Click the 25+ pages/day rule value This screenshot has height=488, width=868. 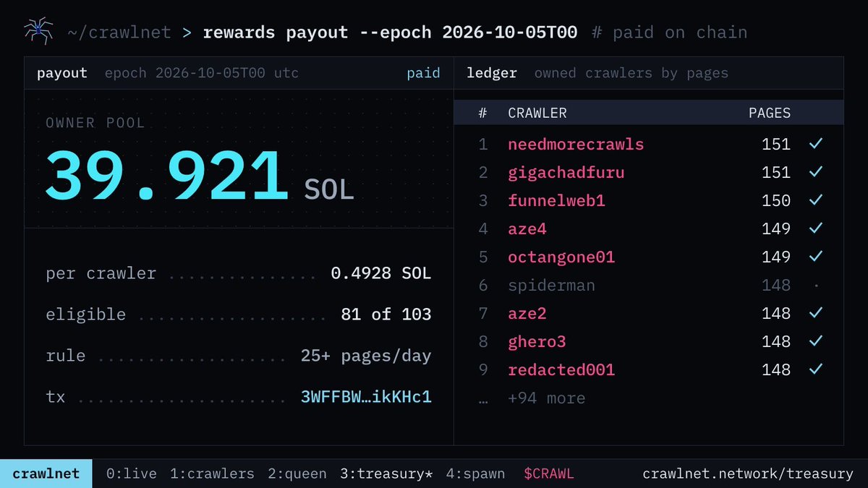tap(366, 356)
